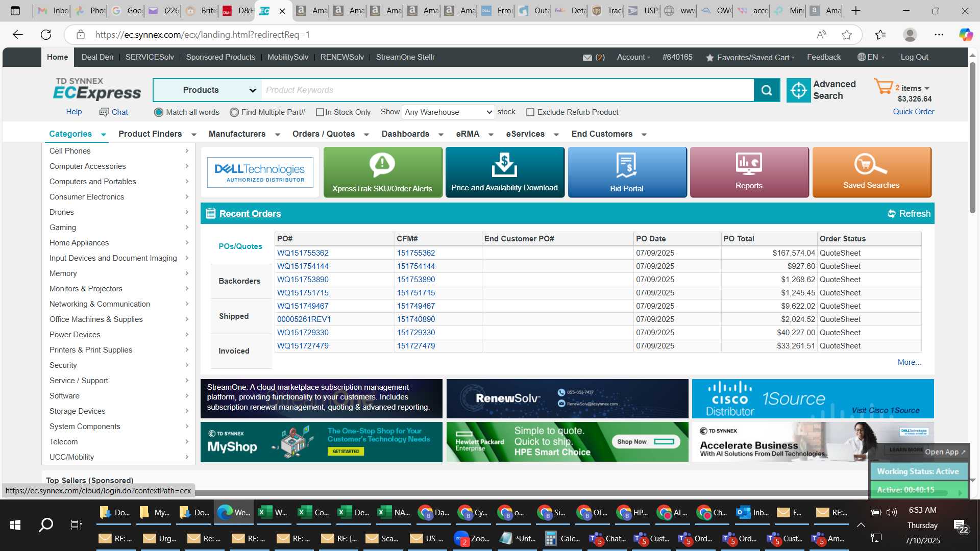Switch to Backorders tab

point(239,281)
